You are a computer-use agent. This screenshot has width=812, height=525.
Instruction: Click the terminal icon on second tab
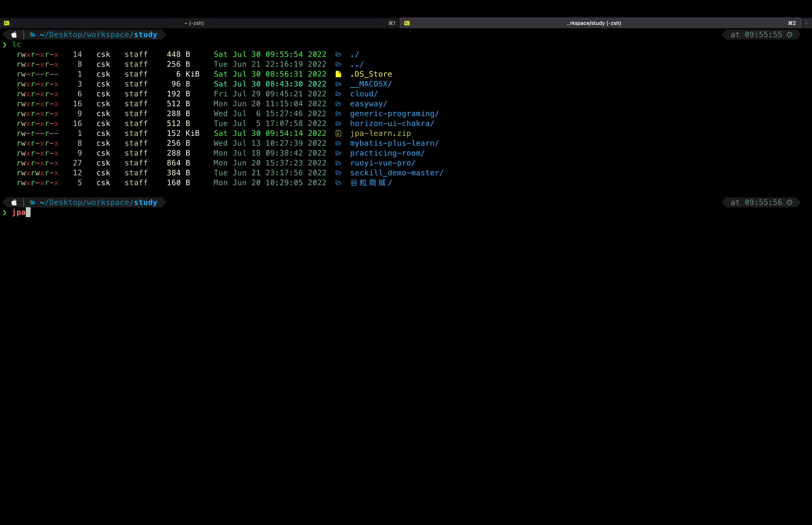point(407,23)
